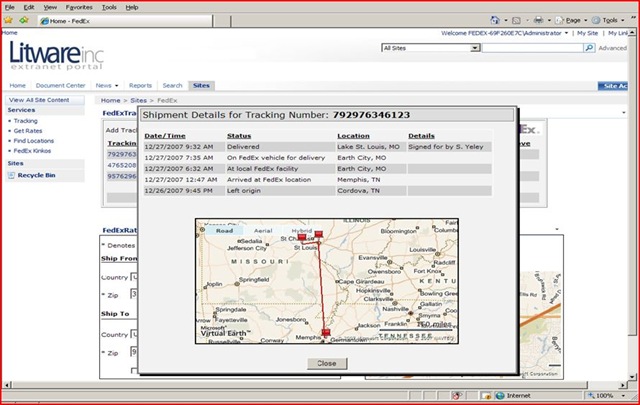This screenshot has width=640, height=405.
Task: Expand the All Sites search scope dropdown
Action: pos(474,48)
